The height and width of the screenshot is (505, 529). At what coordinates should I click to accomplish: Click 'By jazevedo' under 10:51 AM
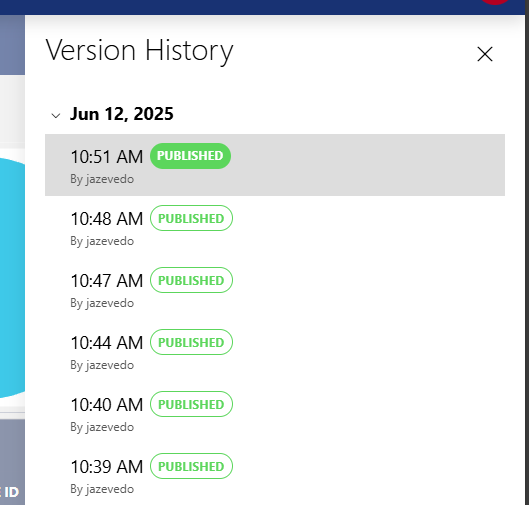(102, 179)
